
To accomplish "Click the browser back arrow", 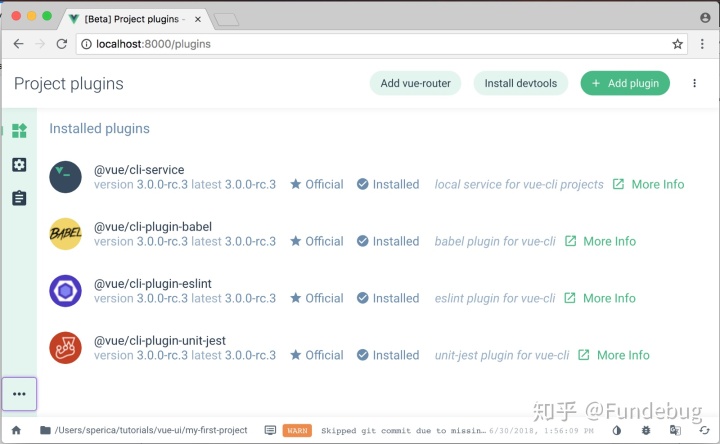I will pyautogui.click(x=18, y=44).
